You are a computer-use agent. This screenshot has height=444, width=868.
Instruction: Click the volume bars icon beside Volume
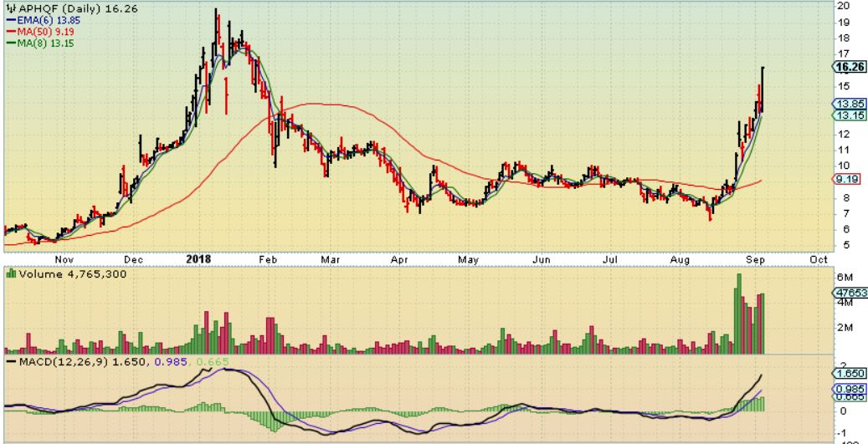tap(11, 273)
